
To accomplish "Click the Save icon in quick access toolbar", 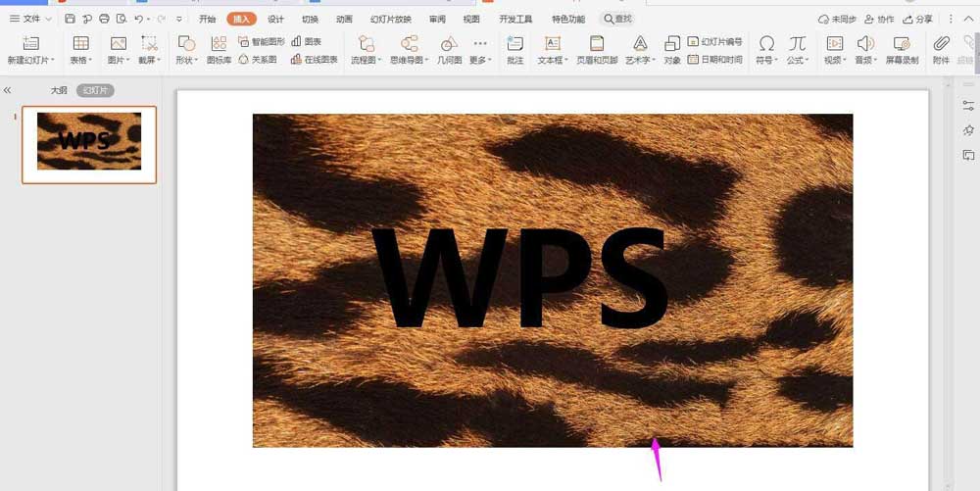I will [x=70, y=19].
